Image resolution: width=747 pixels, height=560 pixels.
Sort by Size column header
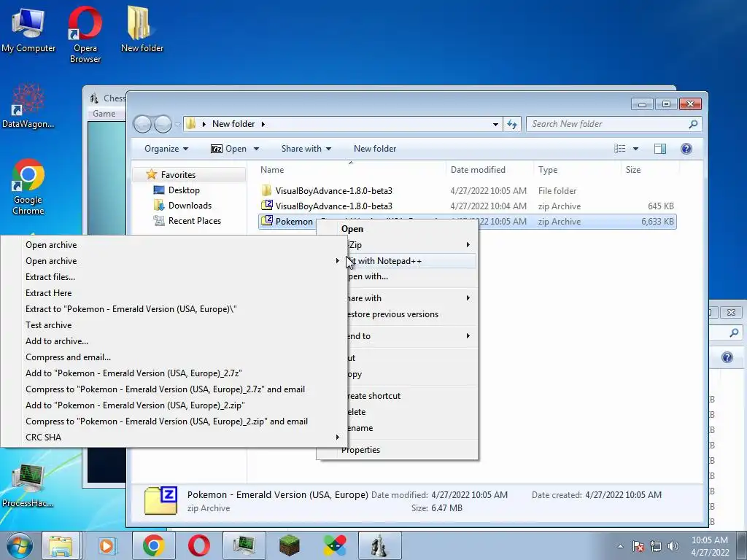(633, 169)
